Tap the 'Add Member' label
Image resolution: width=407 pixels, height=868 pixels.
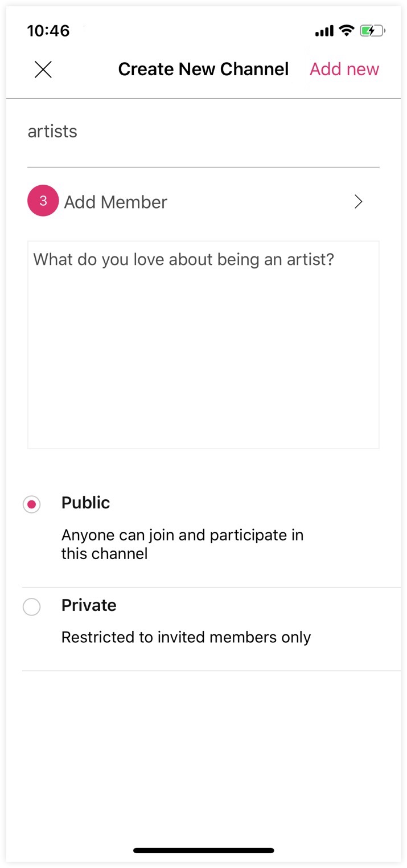pos(116,202)
